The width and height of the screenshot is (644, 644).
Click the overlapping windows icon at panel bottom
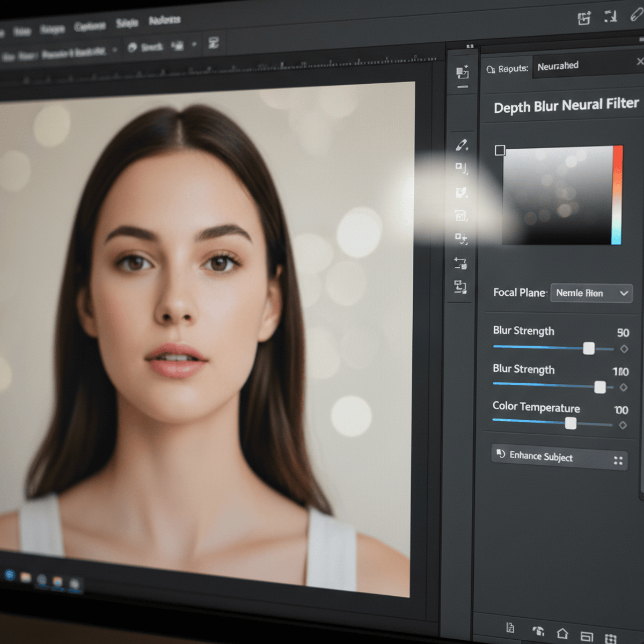(587, 636)
